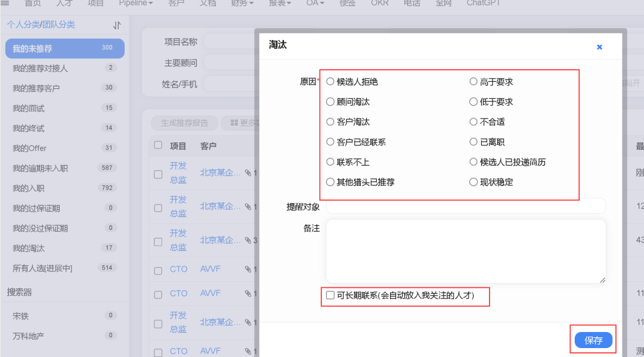Choose 客户淘汰 as reason
Viewport: 644px width, 357px height.
coord(330,122)
